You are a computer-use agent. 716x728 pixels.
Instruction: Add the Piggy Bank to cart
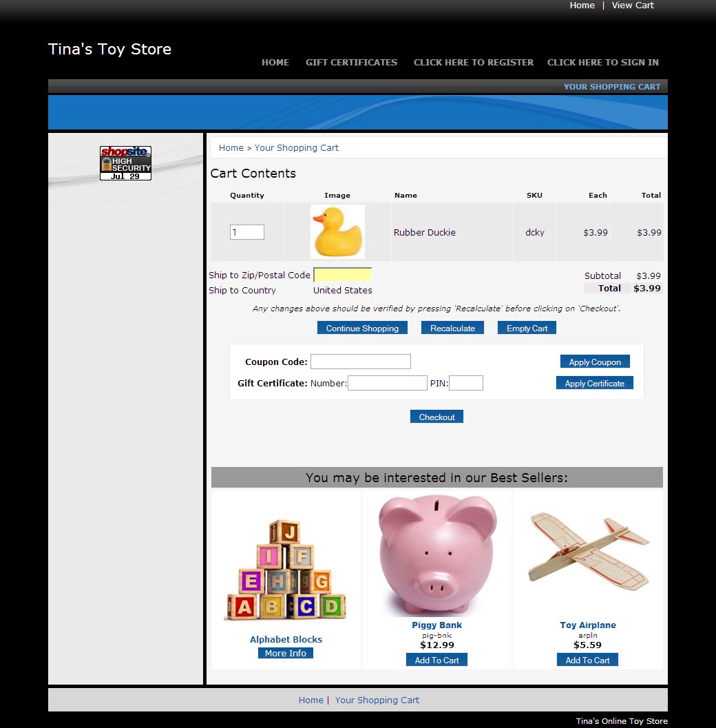coord(436,660)
